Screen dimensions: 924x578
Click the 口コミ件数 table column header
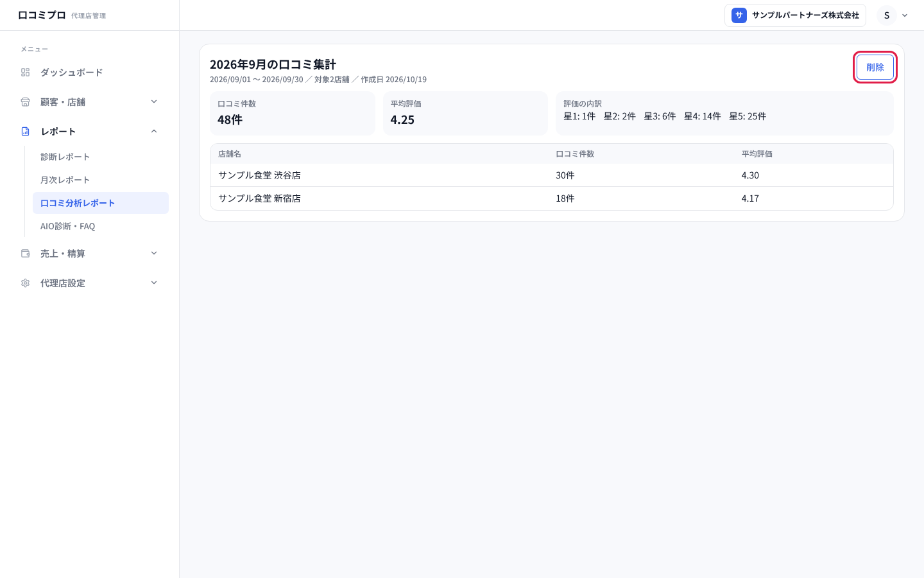tap(575, 154)
